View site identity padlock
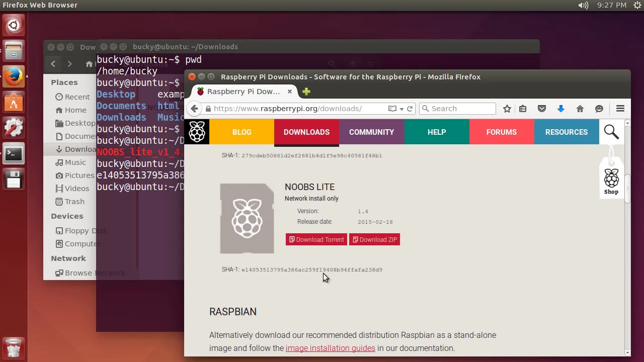This screenshot has width=644, height=362. (x=208, y=109)
